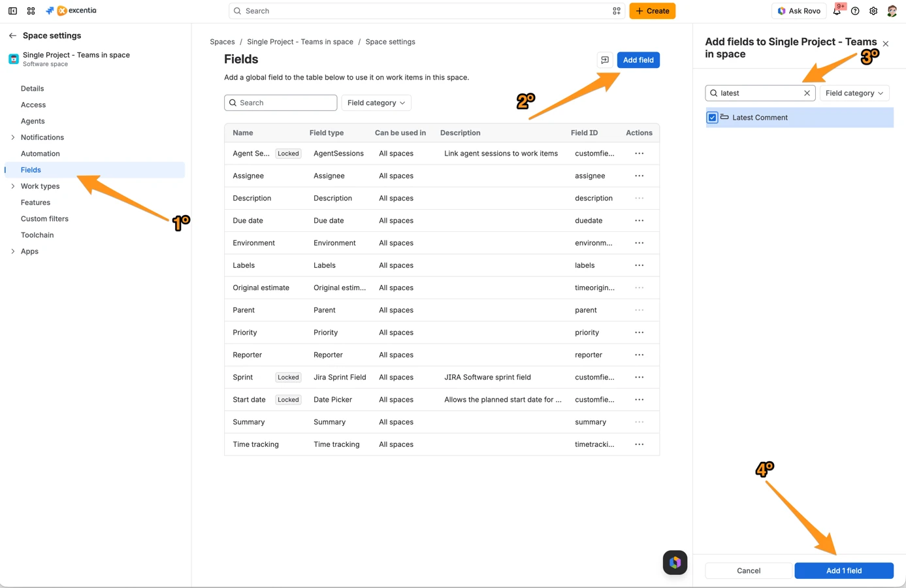906x588 pixels.
Task: Click the Add field button
Action: [x=638, y=60]
